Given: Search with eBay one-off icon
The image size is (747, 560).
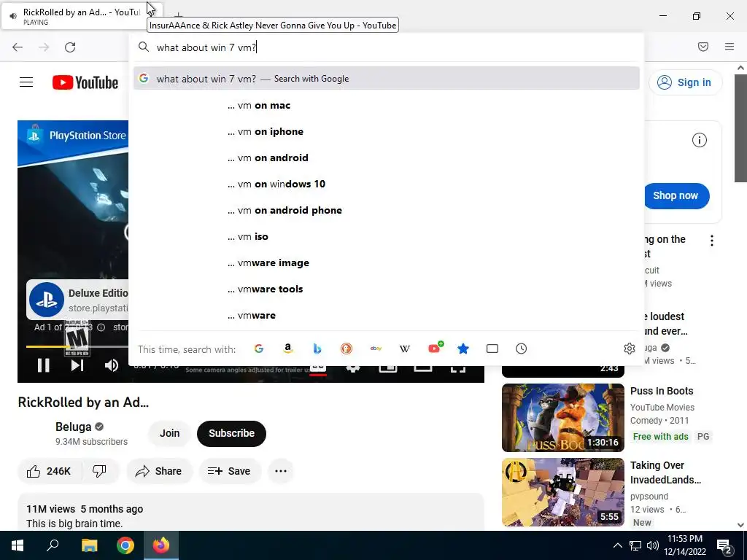Looking at the screenshot, I should pos(376,349).
